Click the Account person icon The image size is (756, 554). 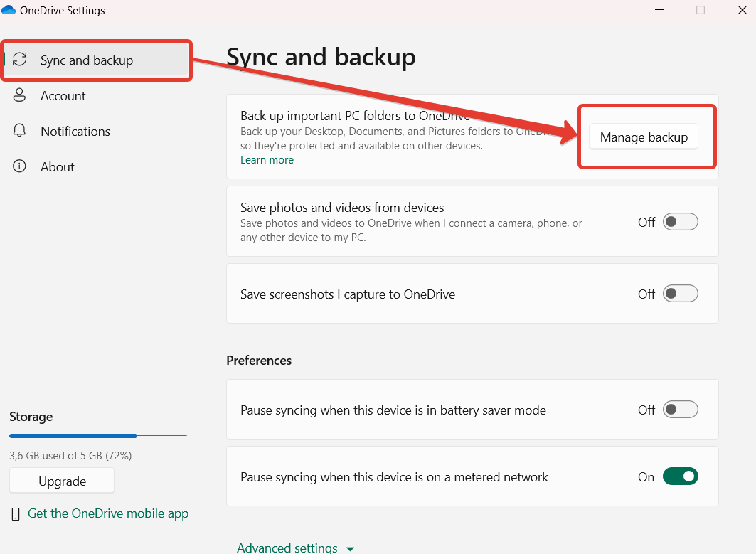point(20,95)
